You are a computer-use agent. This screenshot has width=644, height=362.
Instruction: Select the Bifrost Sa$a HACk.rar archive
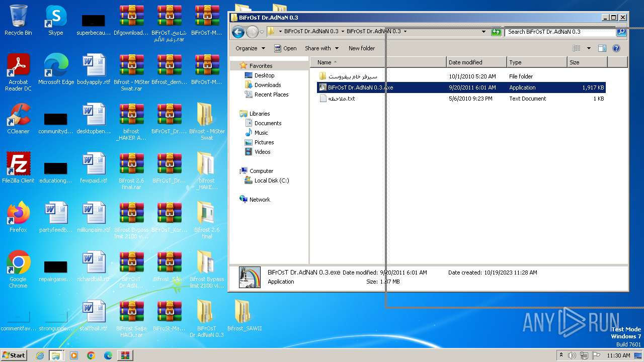point(131,319)
